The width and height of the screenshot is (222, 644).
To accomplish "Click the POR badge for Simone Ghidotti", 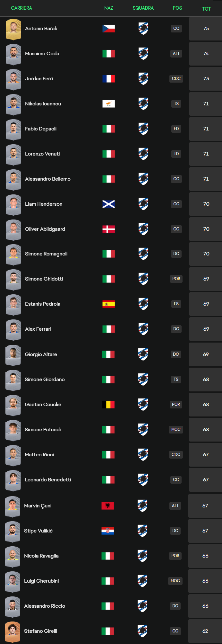I will tap(176, 279).
